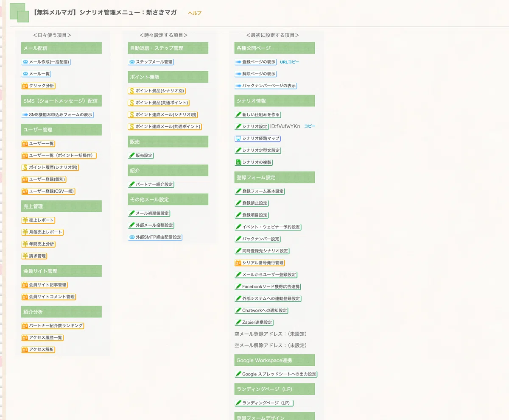Click the envelope icon beside 外部SMTP経由配信設定
509x420 pixels.
tap(131, 237)
